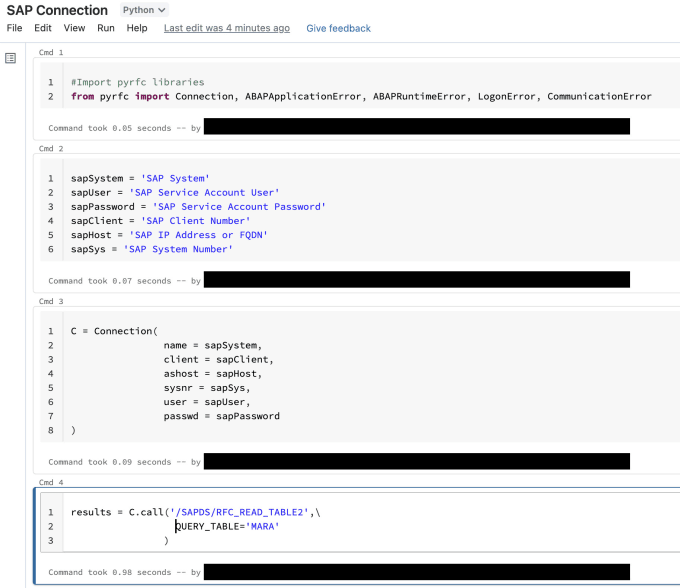680x588 pixels.
Task: Select the Cmd 1 cell label
Action: point(51,52)
